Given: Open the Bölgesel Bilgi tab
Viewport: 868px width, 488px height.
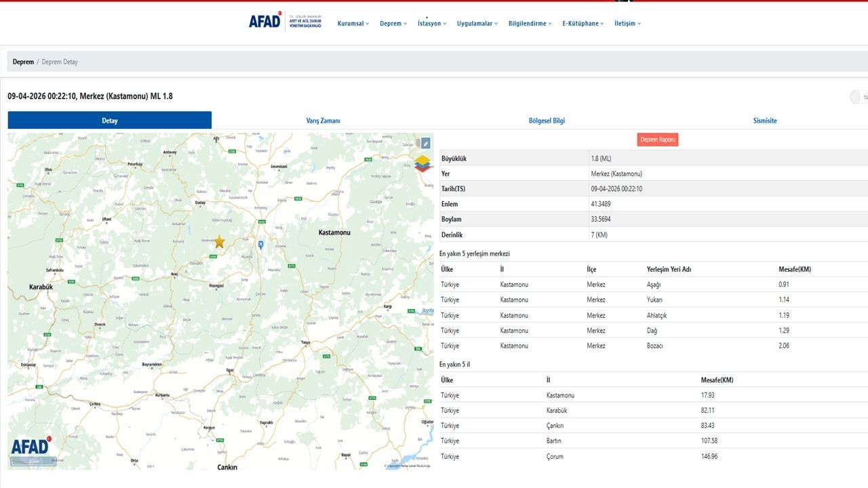Looking at the screenshot, I should pos(547,121).
